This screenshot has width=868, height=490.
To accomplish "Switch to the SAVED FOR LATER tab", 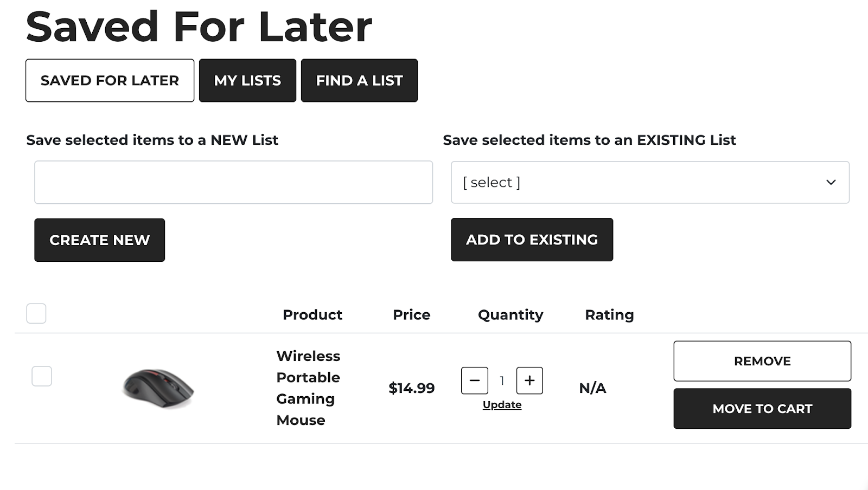I will tap(110, 80).
